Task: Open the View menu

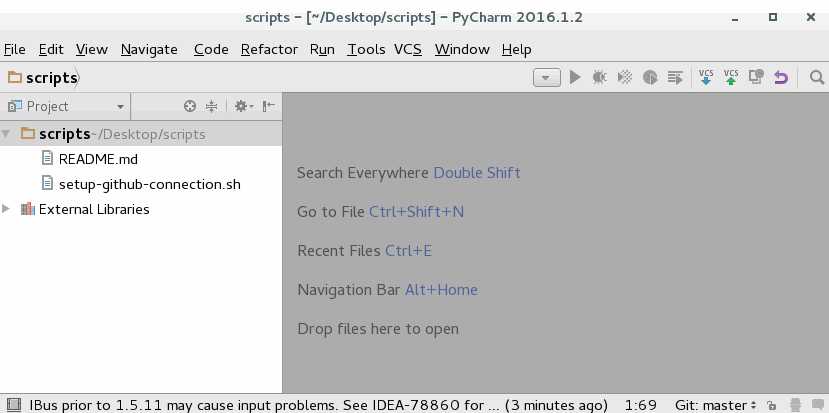Action: click(x=91, y=49)
